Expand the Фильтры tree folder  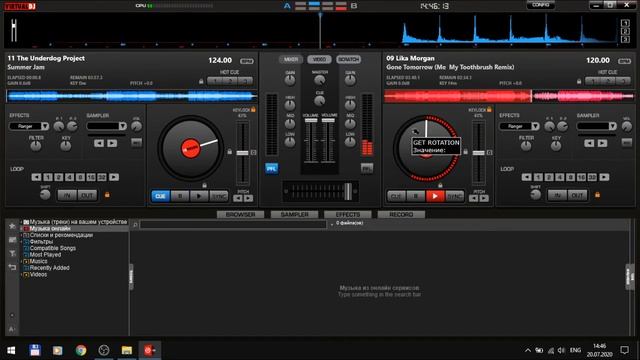(21, 242)
